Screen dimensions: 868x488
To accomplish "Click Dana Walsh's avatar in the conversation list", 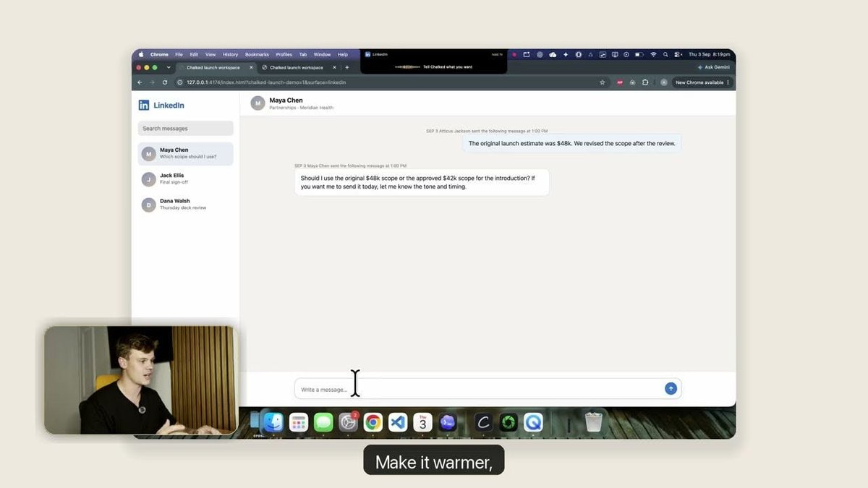I will coord(148,205).
